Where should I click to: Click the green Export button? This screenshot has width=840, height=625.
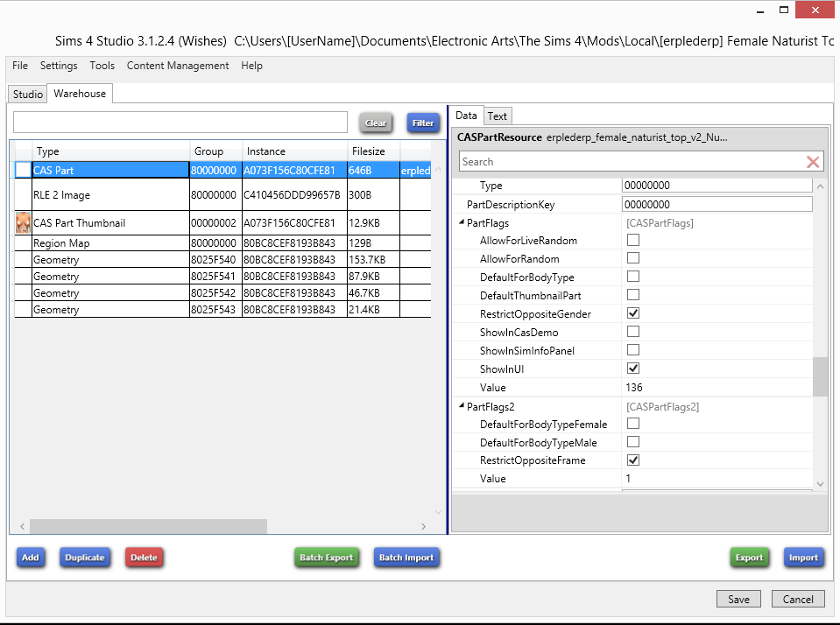point(749,558)
